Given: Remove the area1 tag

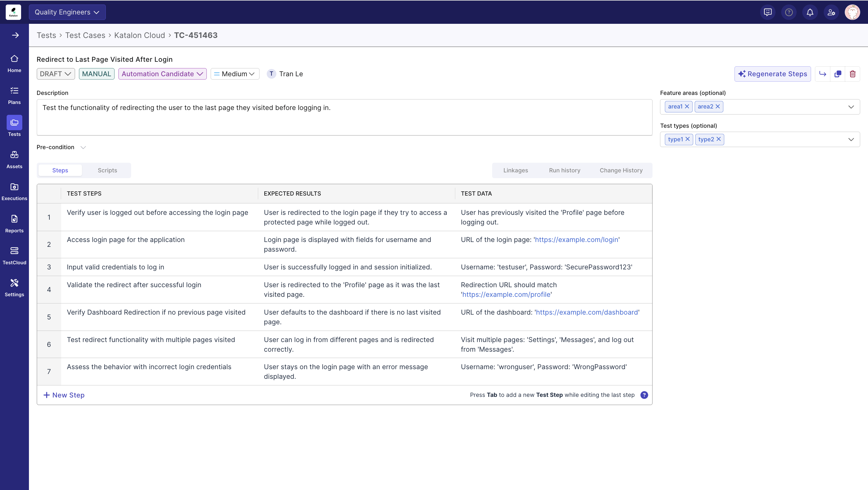Looking at the screenshot, I should click(687, 106).
